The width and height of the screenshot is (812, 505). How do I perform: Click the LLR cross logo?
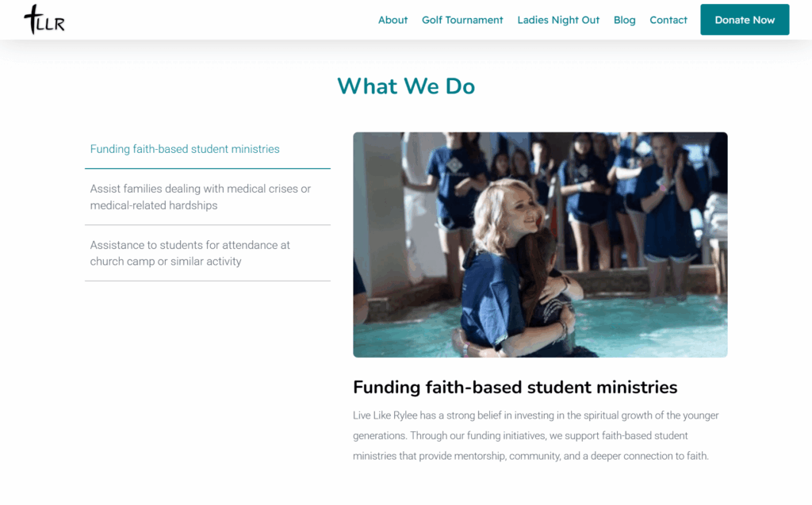pos(44,20)
